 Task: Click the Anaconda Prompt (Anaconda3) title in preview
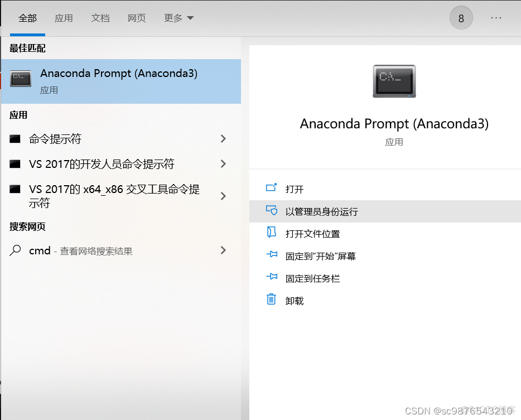(x=394, y=124)
